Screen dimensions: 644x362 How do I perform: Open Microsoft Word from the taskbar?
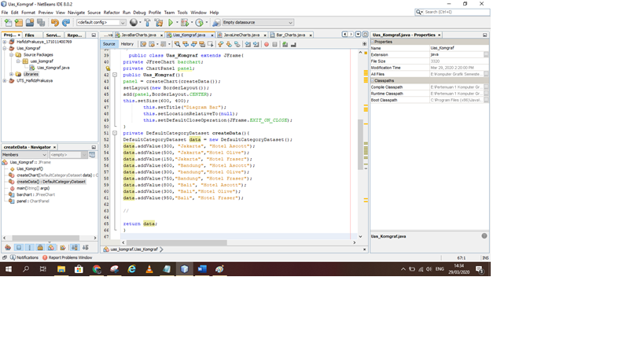(201, 269)
